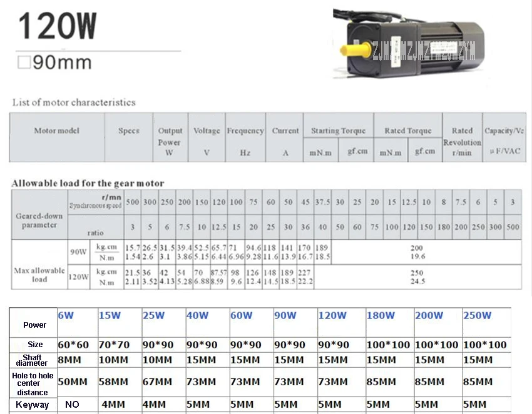Select the 200W power column header
The height and width of the screenshot is (414, 532).
pos(429,315)
